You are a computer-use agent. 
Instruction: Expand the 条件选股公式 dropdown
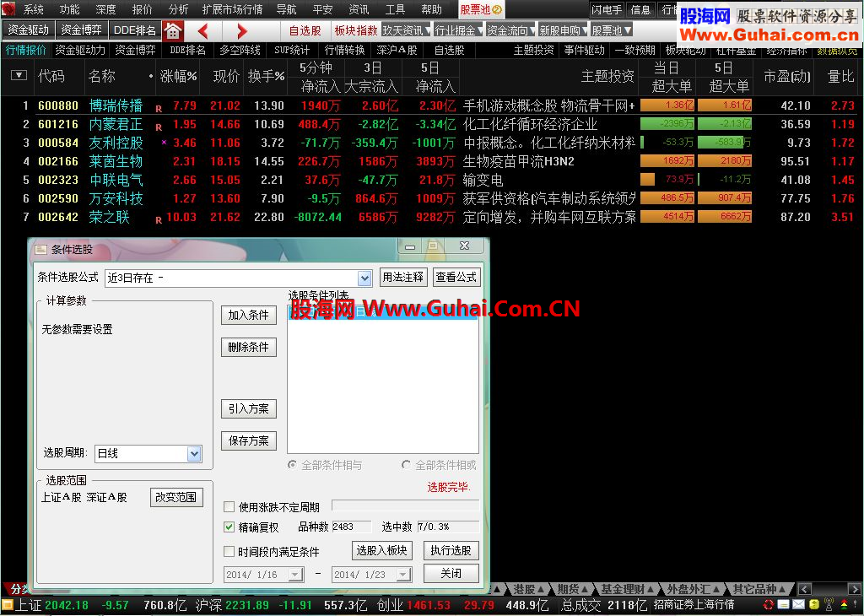point(364,278)
